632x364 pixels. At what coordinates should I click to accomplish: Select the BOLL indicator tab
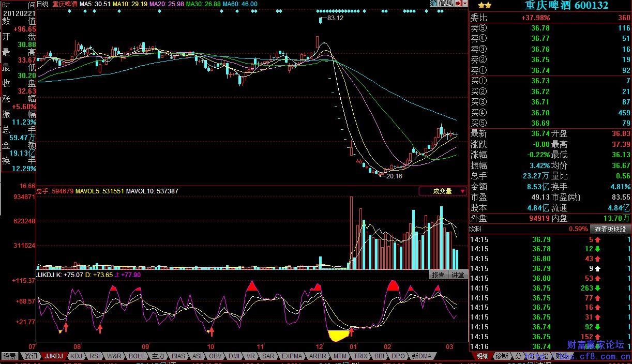(137, 356)
